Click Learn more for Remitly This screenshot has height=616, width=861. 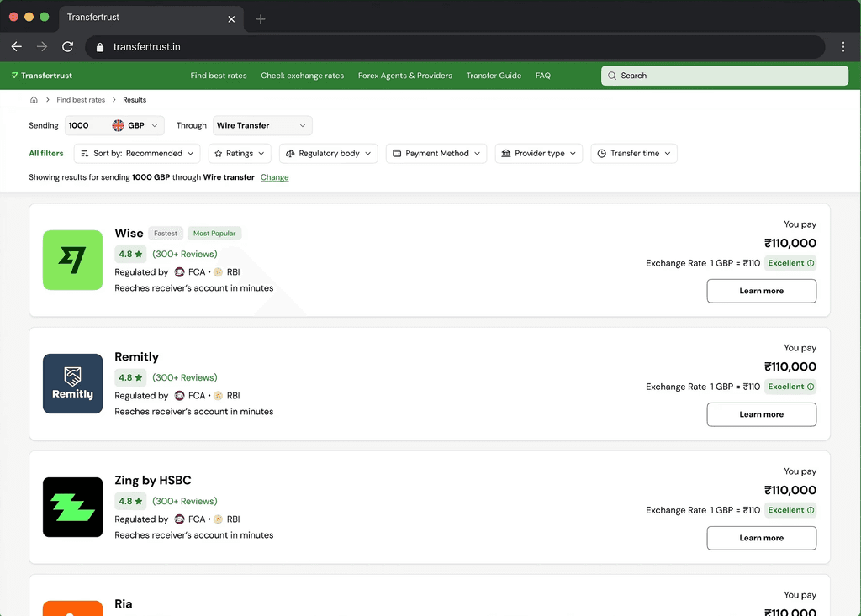click(762, 414)
